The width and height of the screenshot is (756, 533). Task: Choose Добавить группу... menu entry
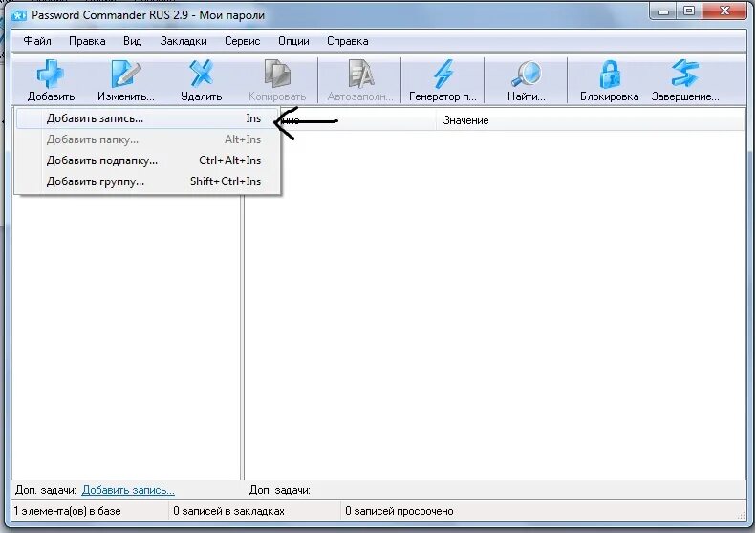click(147, 181)
